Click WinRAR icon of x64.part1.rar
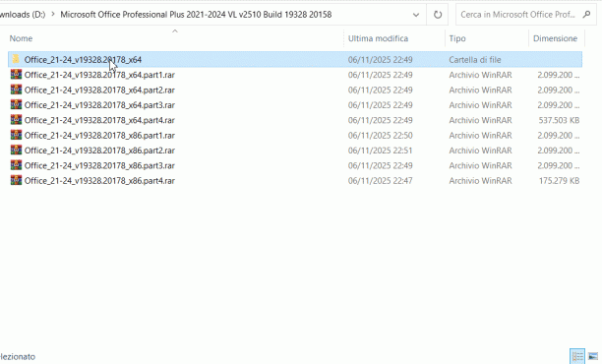 pos(16,75)
